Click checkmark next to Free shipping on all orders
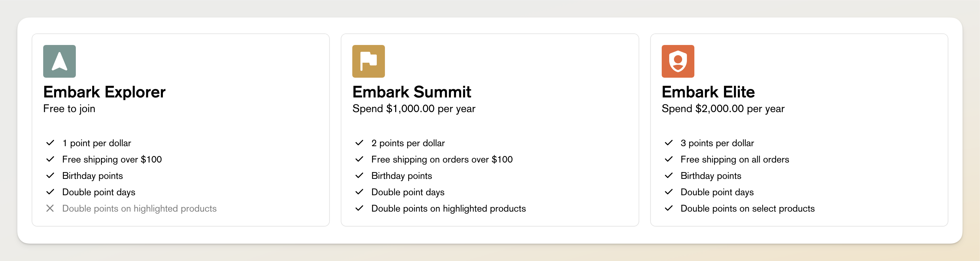Screen dimensions: 980x261 click(x=669, y=159)
